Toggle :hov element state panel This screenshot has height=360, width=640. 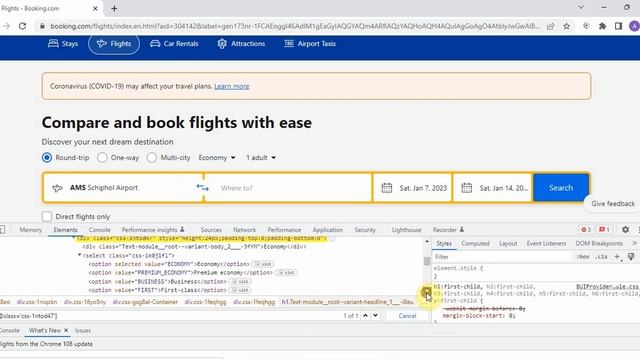click(583, 256)
